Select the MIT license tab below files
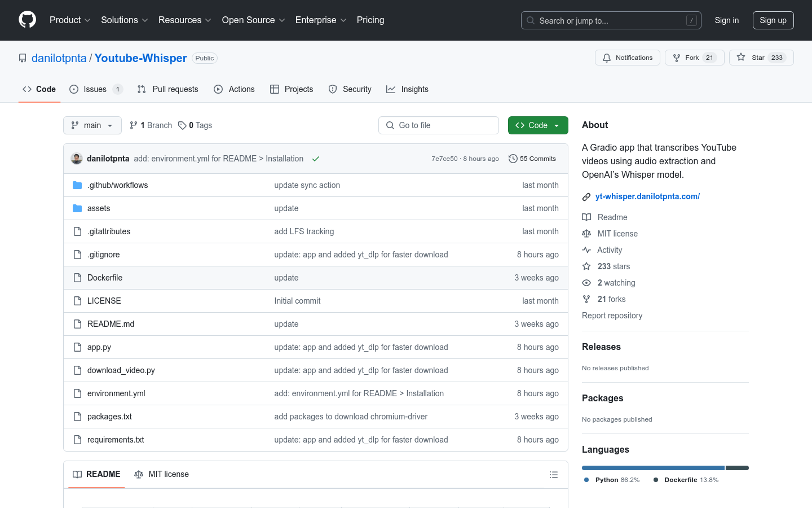Viewport: 812px width, 508px height. click(x=161, y=474)
